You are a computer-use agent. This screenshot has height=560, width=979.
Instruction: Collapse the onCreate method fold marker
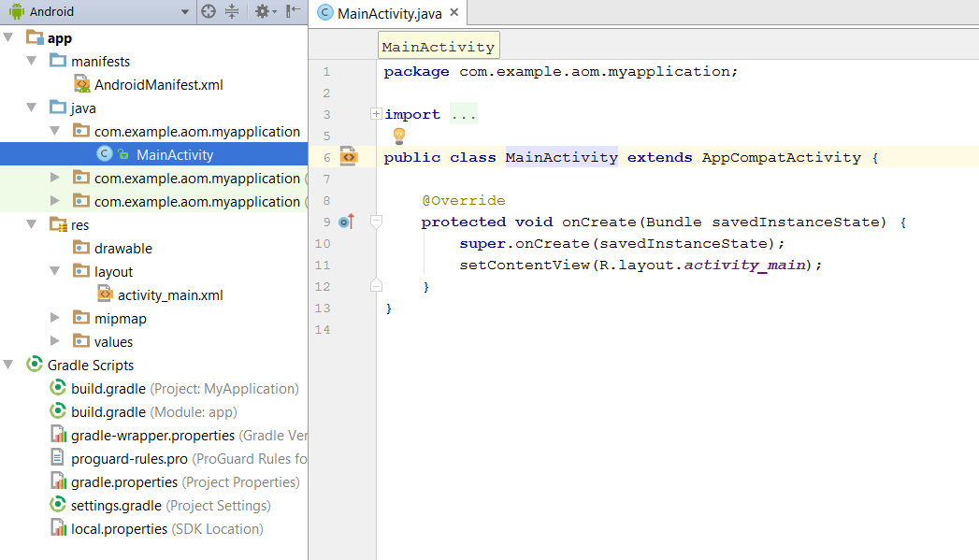coord(376,222)
